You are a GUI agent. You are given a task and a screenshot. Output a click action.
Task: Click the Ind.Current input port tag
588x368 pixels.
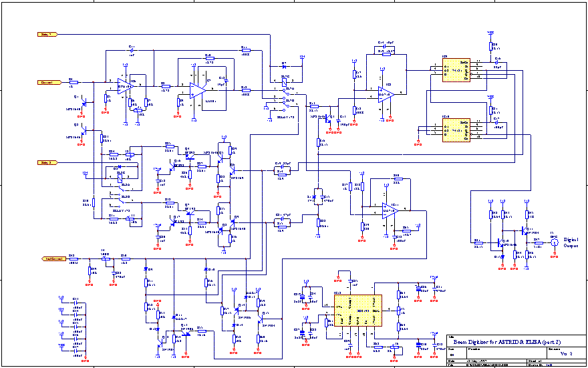[52, 257]
